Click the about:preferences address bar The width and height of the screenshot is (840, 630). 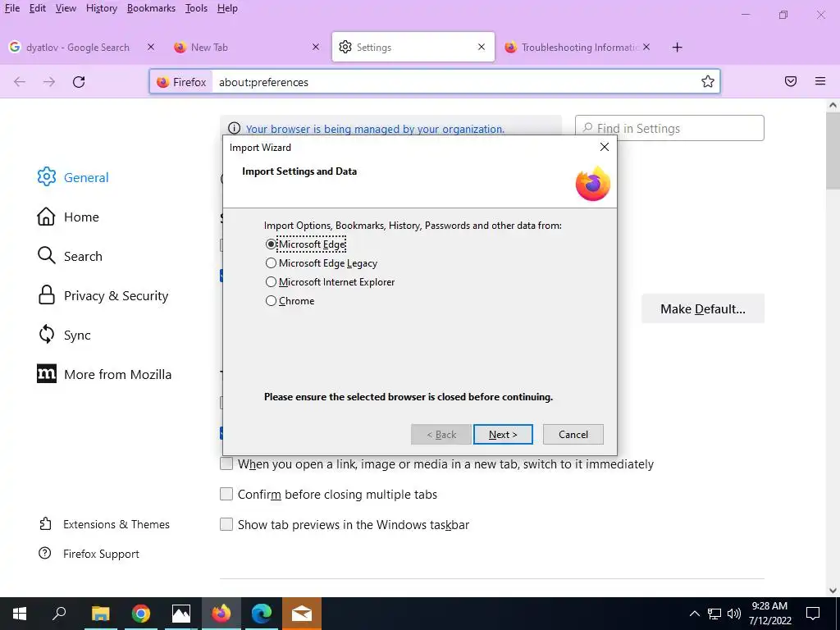[x=455, y=82]
